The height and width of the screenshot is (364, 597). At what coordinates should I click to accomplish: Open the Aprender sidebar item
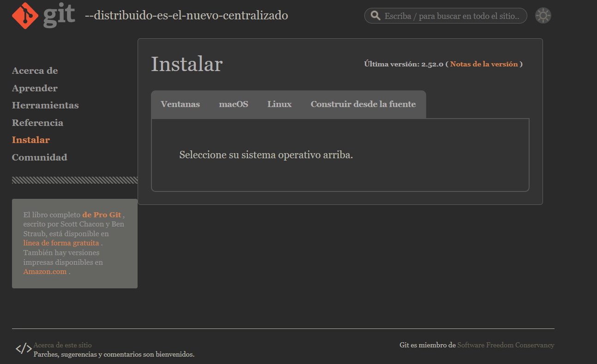click(x=35, y=88)
